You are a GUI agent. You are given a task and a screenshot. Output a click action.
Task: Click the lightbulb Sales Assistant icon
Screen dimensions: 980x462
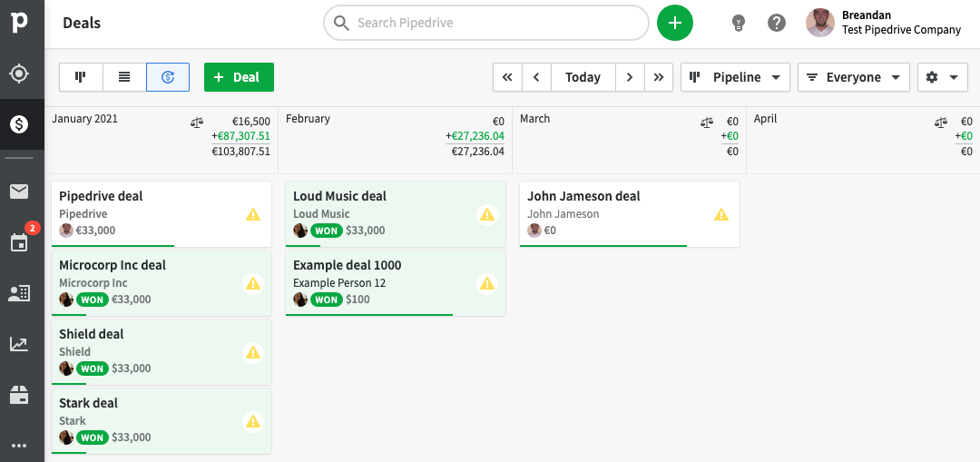(x=739, y=23)
